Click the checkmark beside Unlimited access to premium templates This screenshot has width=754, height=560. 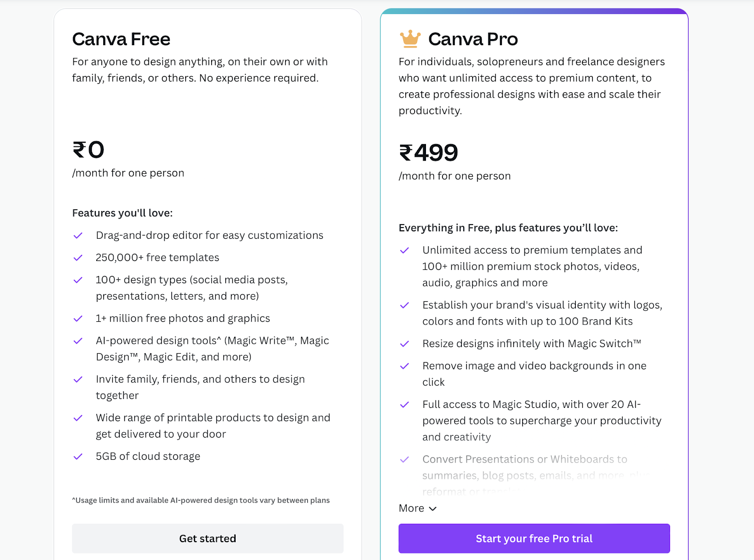[x=404, y=250]
